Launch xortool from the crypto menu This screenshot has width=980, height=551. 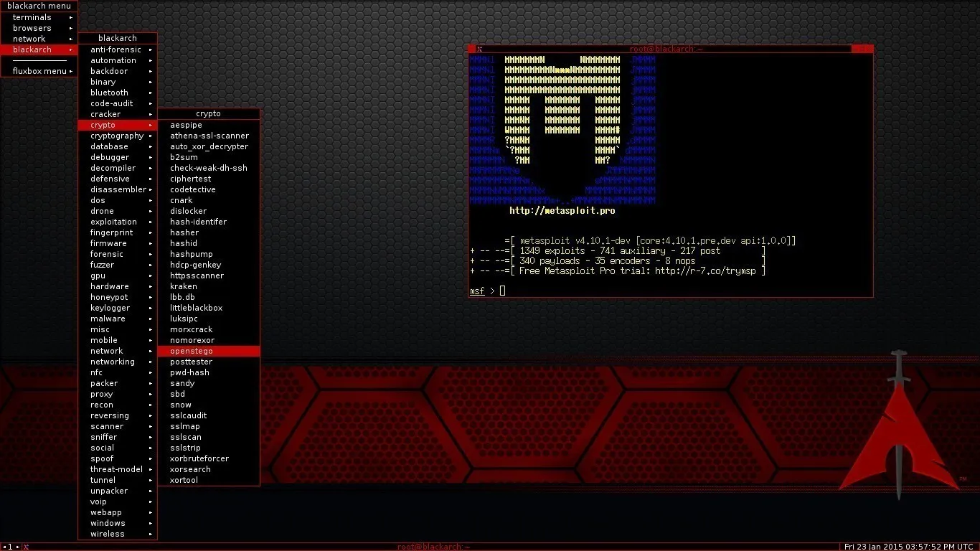(184, 480)
